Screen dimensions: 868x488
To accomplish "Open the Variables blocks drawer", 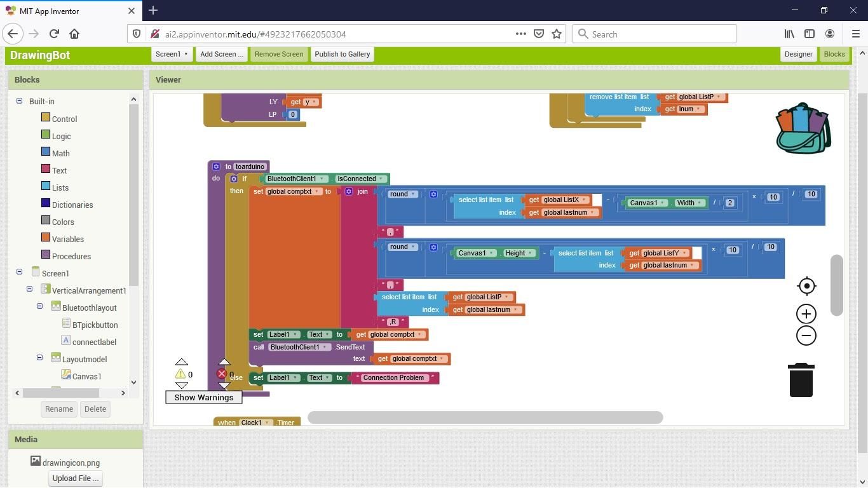I will point(67,239).
